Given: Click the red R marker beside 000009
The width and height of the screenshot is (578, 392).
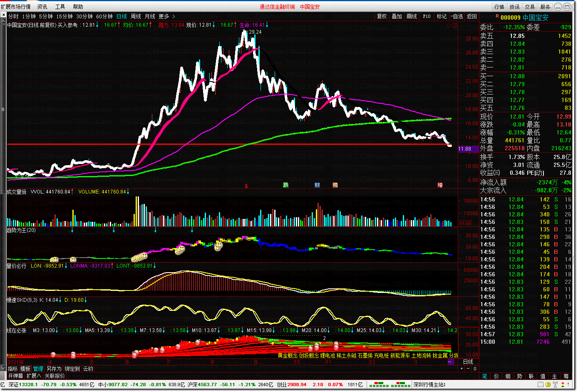Looking at the screenshot, I should coord(497,16).
